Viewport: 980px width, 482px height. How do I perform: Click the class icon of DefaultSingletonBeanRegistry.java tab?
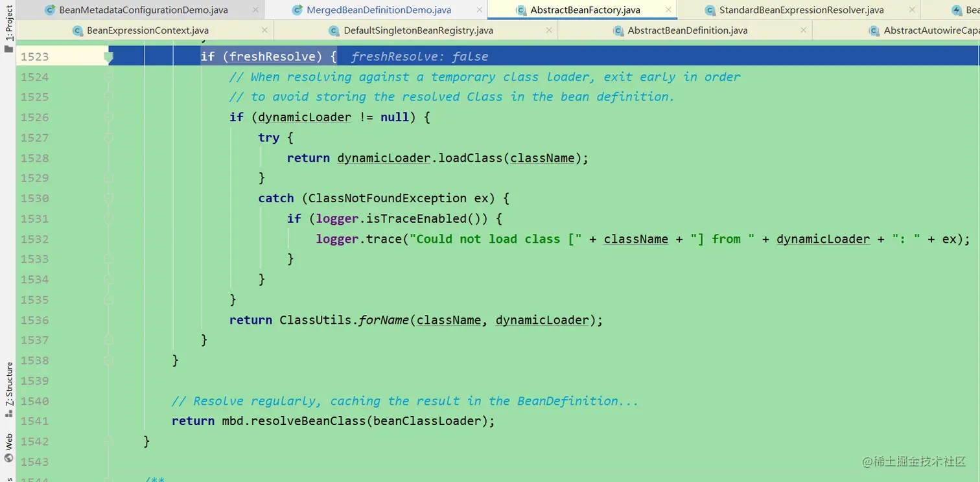(334, 30)
